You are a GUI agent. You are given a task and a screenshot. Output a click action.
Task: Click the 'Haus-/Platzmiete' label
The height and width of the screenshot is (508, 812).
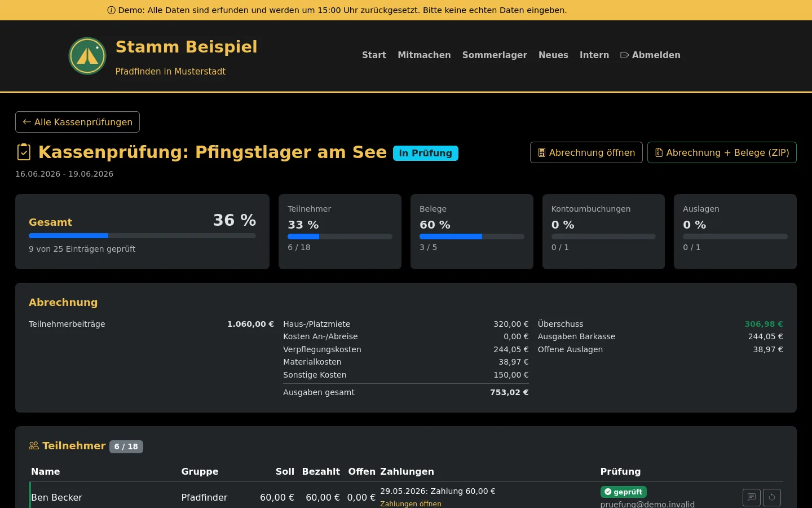317,324
